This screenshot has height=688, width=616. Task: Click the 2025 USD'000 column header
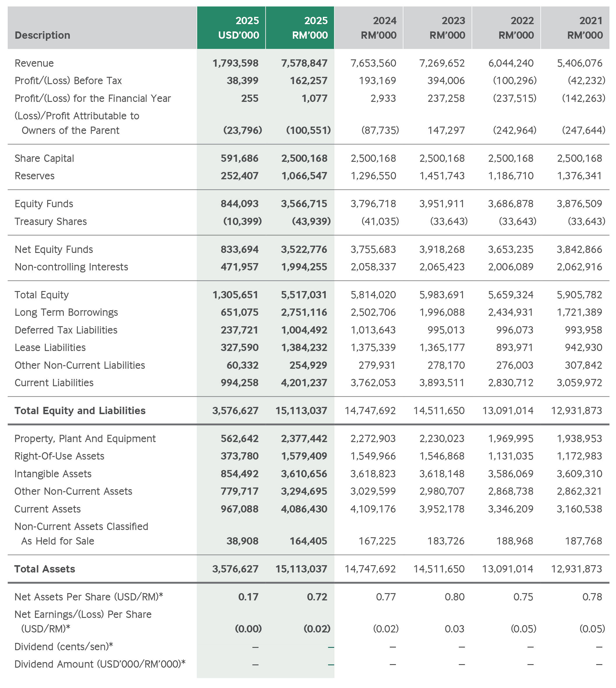coord(231,28)
